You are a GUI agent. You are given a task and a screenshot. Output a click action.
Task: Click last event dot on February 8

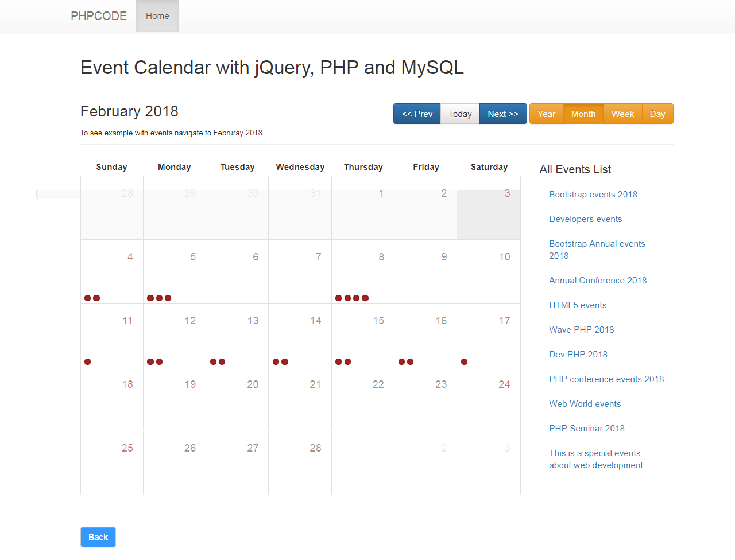pyautogui.click(x=365, y=298)
